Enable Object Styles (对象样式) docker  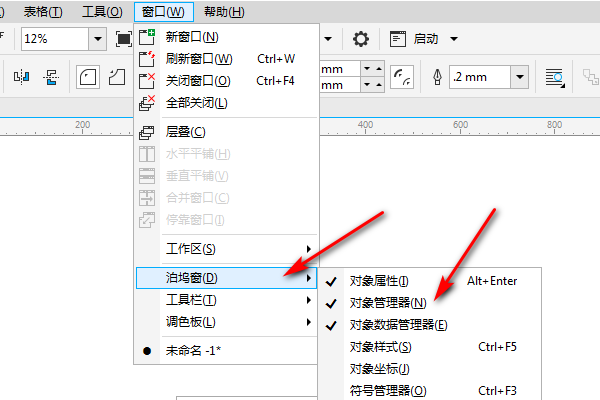tap(430, 347)
